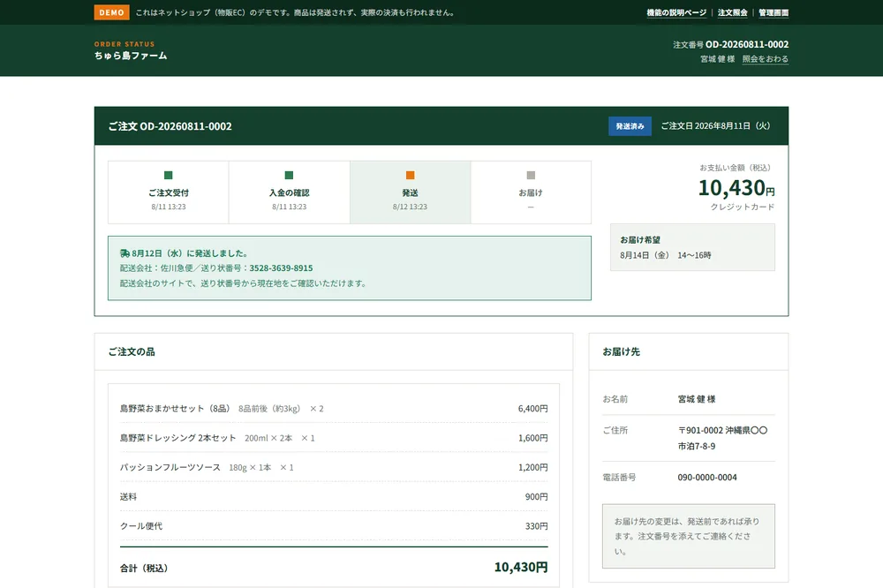
Task: Click the phone number 090-0000-0004
Action: click(x=706, y=477)
